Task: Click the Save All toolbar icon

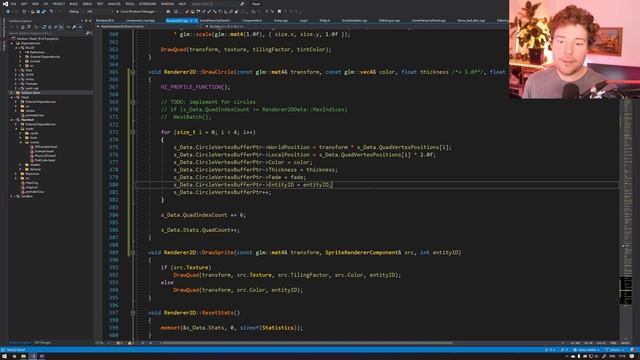Action: pos(44,11)
